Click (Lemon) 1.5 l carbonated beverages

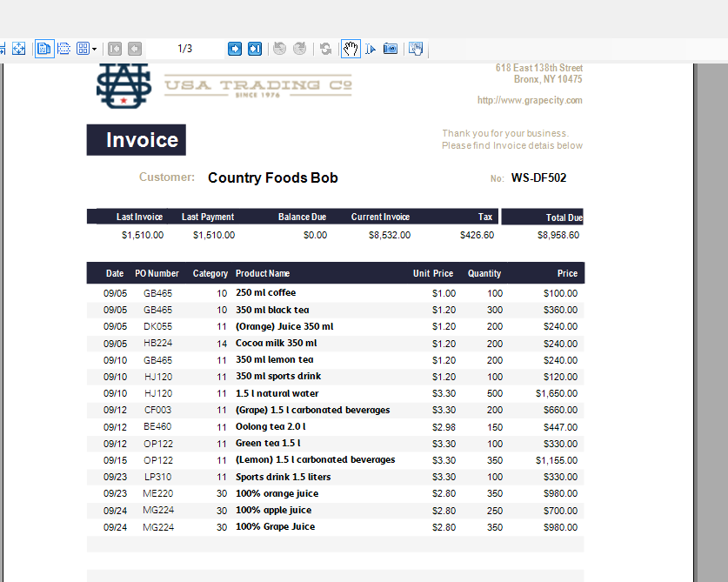[315, 460]
